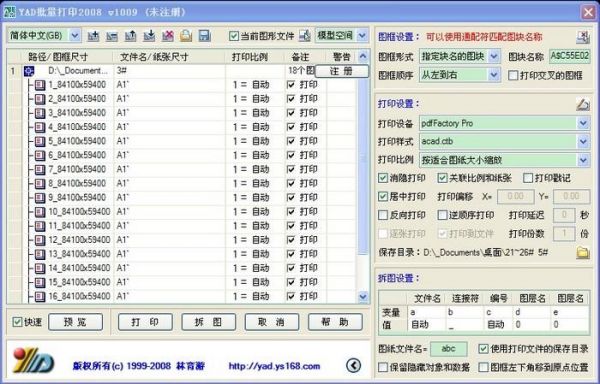The image size is (600, 384).
Task: Enable the 打印戳记 checkbox
Action: click(528, 178)
